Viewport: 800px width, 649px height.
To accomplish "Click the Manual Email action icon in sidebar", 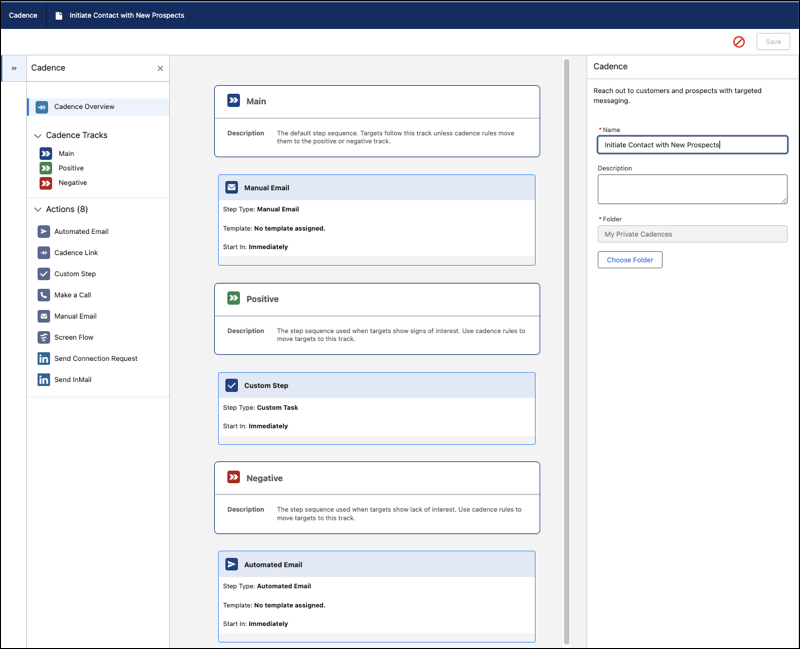I will point(44,316).
